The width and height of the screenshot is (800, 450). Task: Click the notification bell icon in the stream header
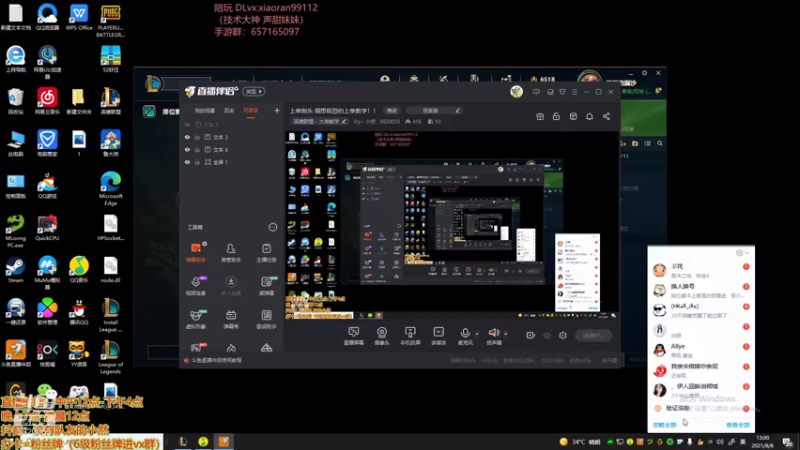point(589,116)
